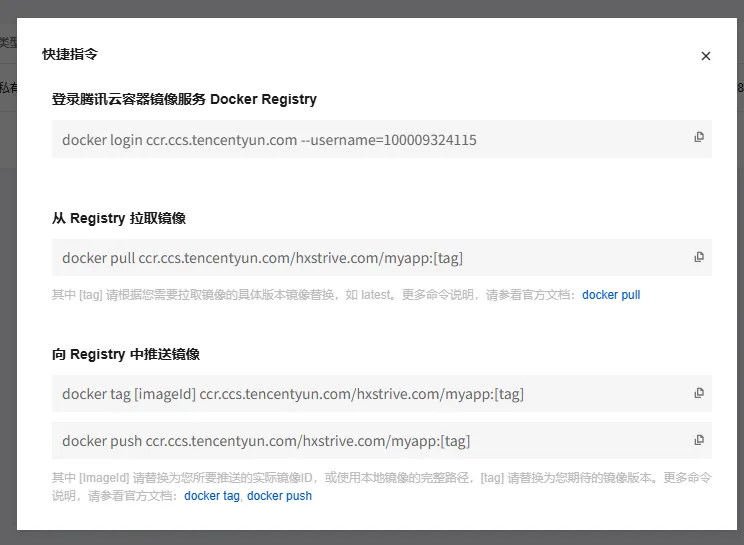The image size is (744, 545).
Task: Click the hint text about [tag] replacement
Action: click(x=313, y=295)
